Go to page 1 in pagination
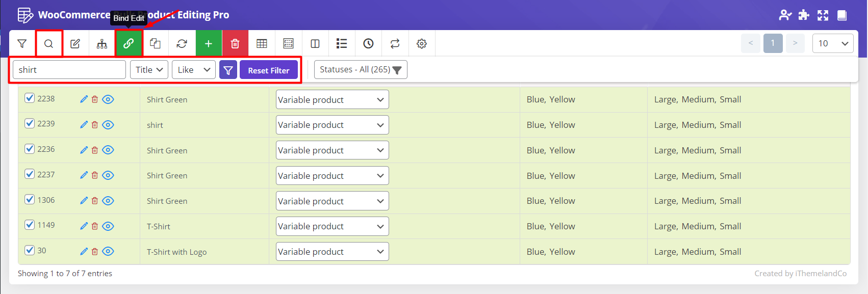The height and width of the screenshot is (294, 868). click(773, 43)
